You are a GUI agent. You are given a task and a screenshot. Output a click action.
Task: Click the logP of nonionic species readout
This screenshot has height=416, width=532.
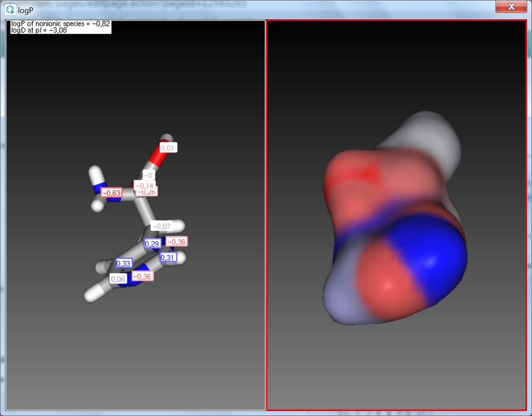click(x=60, y=25)
